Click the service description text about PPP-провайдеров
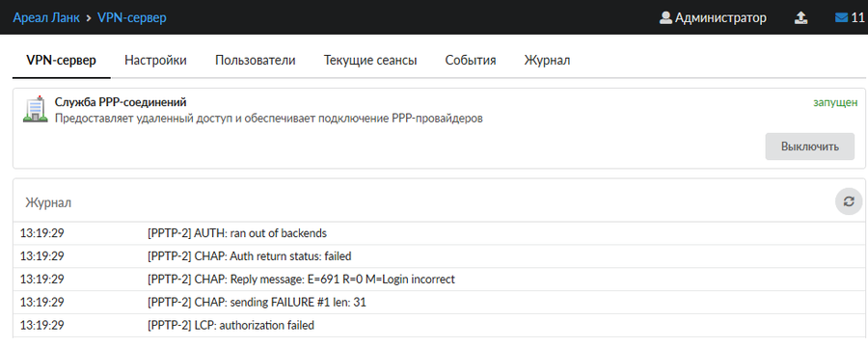The image size is (868, 347). (x=269, y=119)
